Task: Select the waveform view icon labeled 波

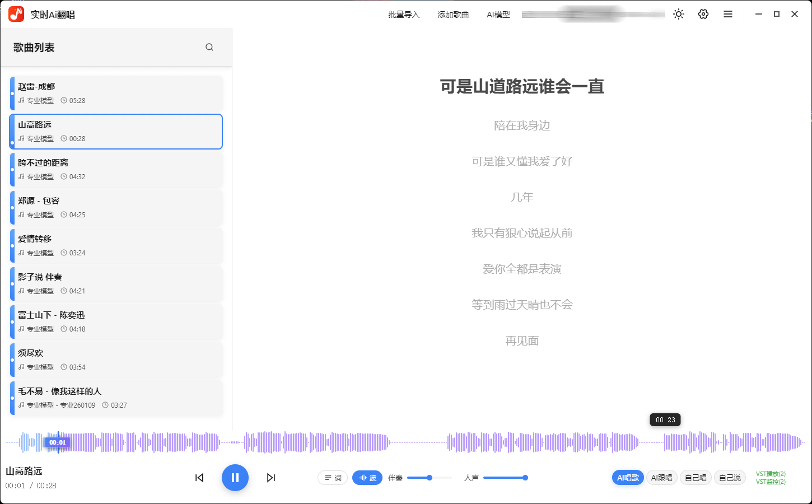Action: coord(367,478)
